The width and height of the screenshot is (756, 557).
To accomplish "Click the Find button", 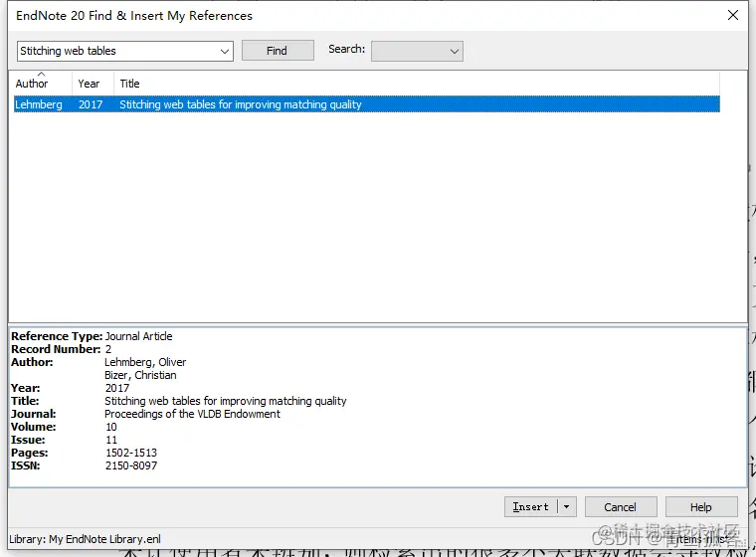I will pyautogui.click(x=278, y=51).
